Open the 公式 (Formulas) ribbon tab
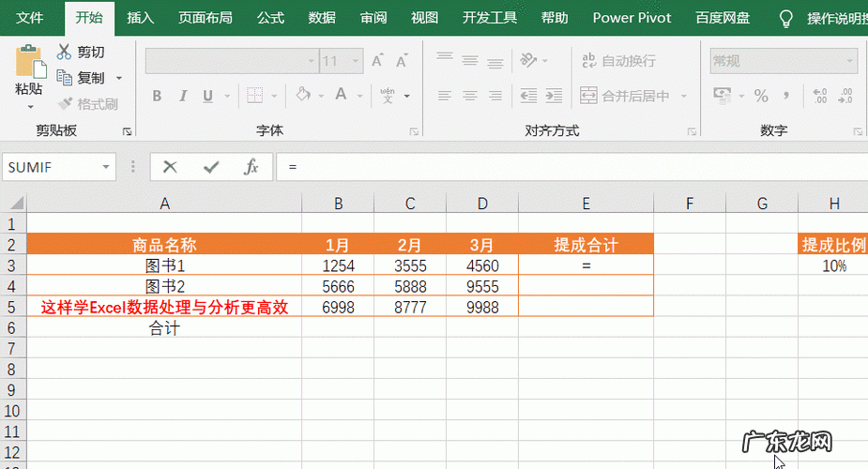 270,18
